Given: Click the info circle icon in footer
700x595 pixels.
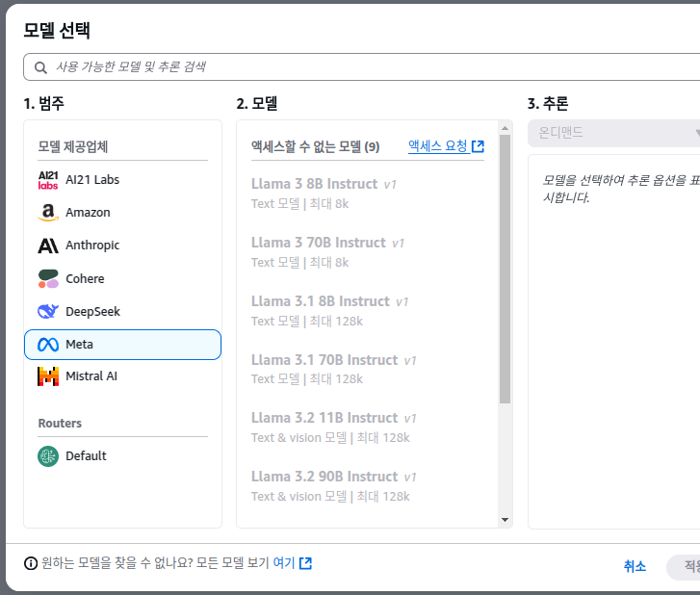Looking at the screenshot, I should click(x=31, y=563).
